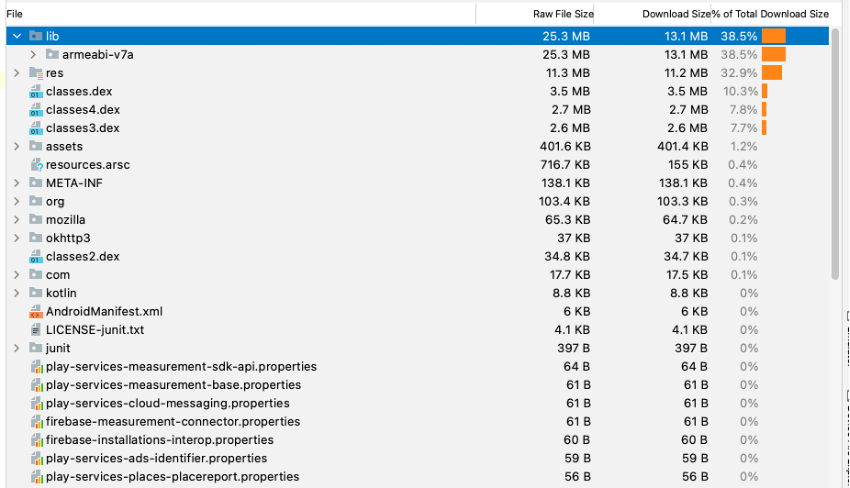Click the 10.3% percentage for classes.dex

(740, 91)
